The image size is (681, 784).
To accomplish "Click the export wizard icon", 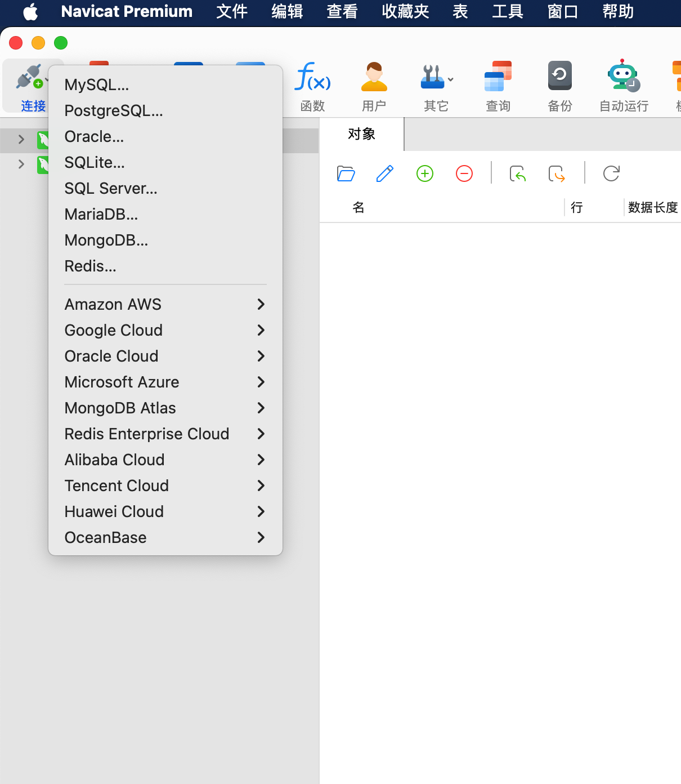I will [557, 173].
